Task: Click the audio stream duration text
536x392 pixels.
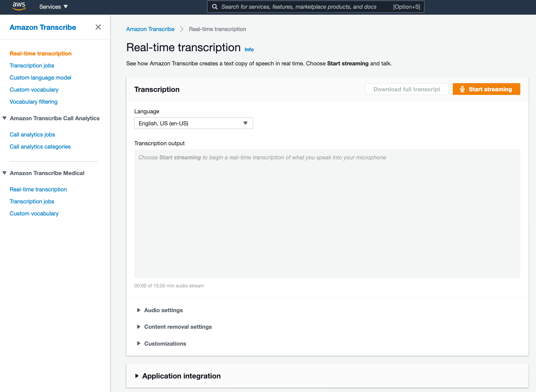Action: (x=169, y=286)
